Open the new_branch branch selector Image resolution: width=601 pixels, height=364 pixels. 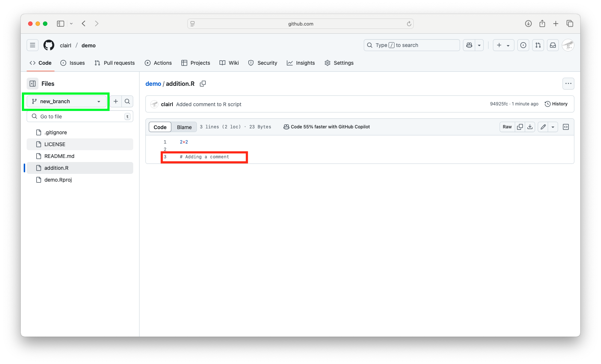pos(67,101)
